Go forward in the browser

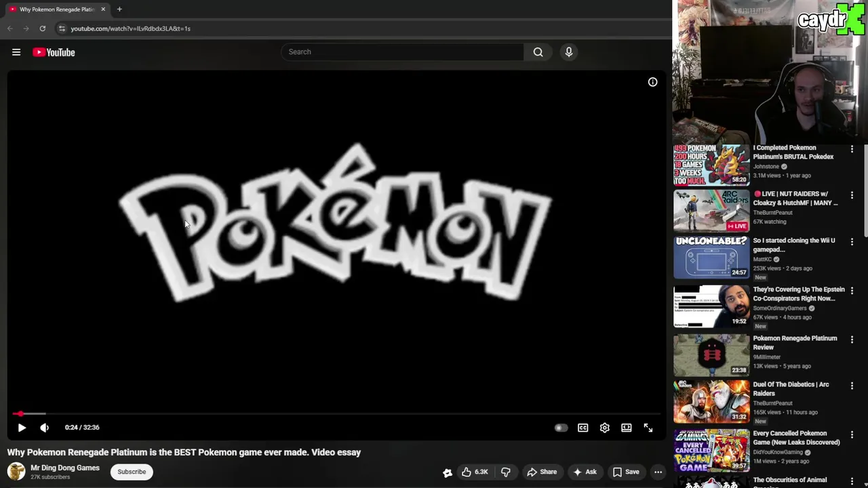coord(26,28)
